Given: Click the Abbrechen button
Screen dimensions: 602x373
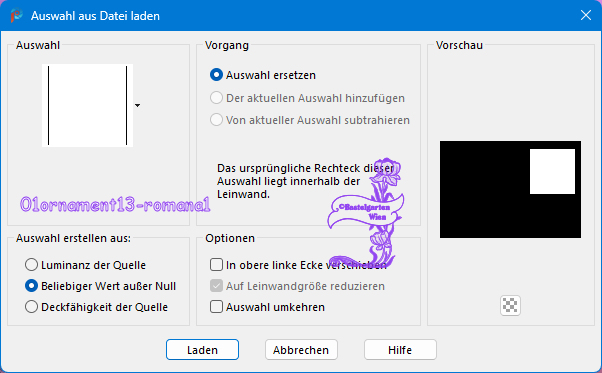Looking at the screenshot, I should (301, 350).
